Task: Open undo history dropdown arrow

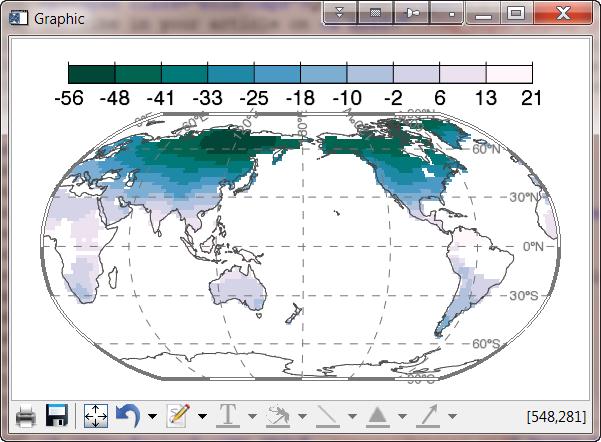Action: 153,416
